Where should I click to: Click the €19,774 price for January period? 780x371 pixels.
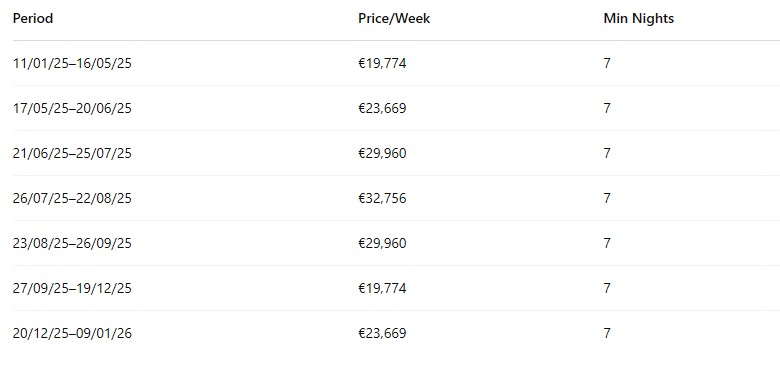point(382,64)
